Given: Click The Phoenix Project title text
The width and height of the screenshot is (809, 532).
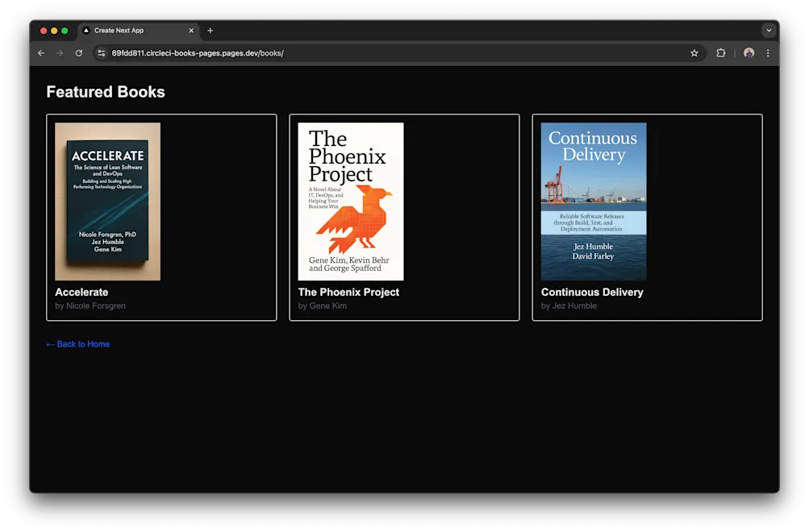Looking at the screenshot, I should pyautogui.click(x=348, y=293).
